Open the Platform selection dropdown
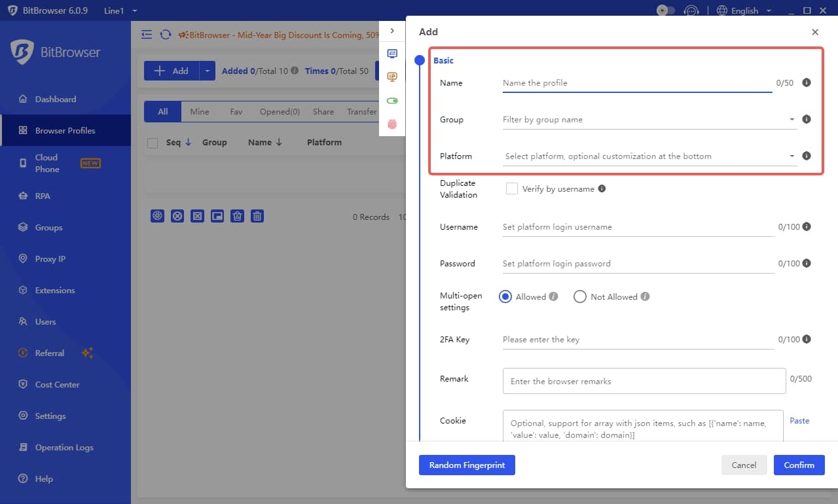The width and height of the screenshot is (838, 504). point(649,156)
